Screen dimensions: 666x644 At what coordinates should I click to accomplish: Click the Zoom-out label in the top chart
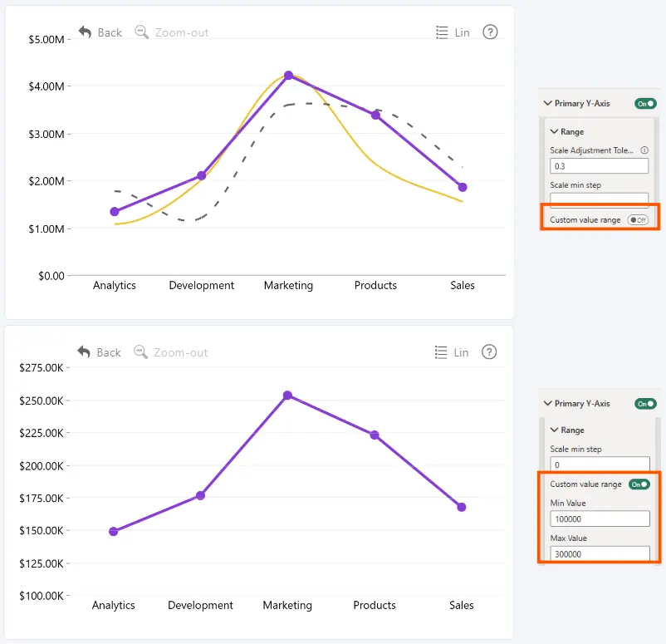(x=182, y=32)
